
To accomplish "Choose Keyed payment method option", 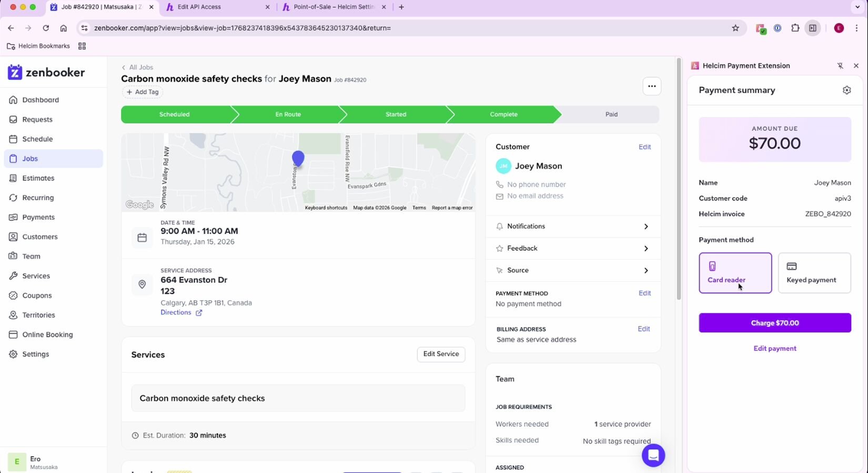I will (x=814, y=273).
